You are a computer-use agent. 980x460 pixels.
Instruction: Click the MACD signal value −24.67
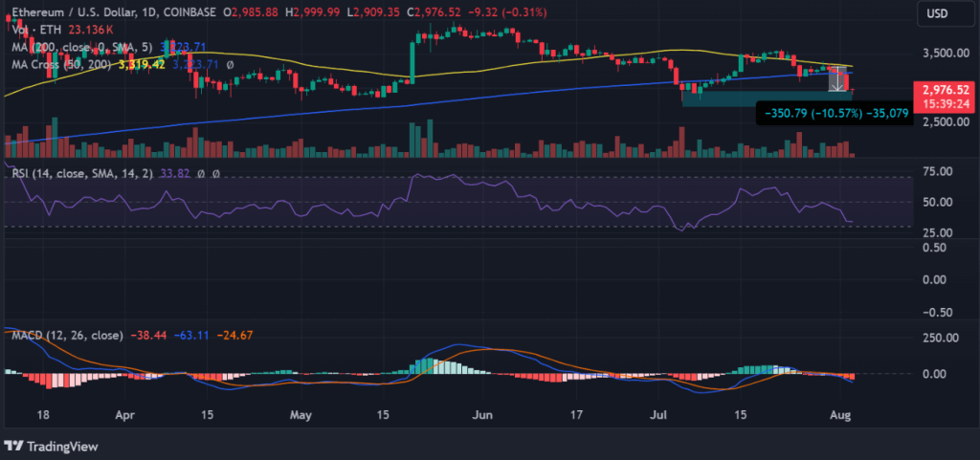[x=235, y=336]
